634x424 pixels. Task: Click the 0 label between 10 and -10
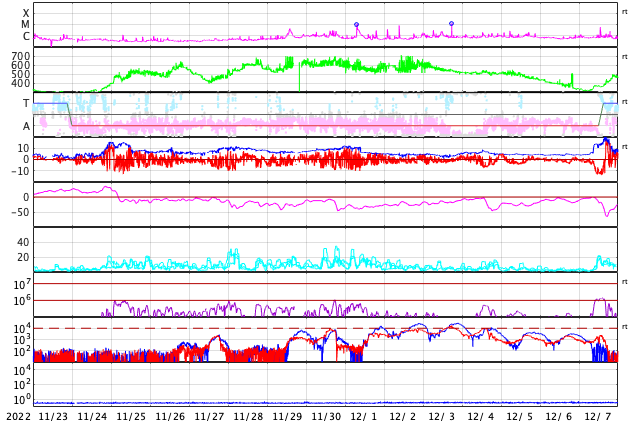tap(26, 160)
